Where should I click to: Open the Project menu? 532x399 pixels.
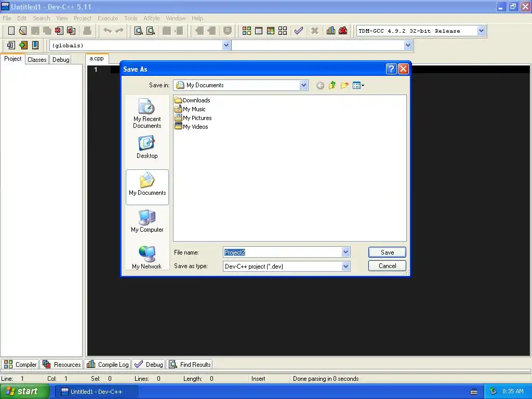pos(83,18)
